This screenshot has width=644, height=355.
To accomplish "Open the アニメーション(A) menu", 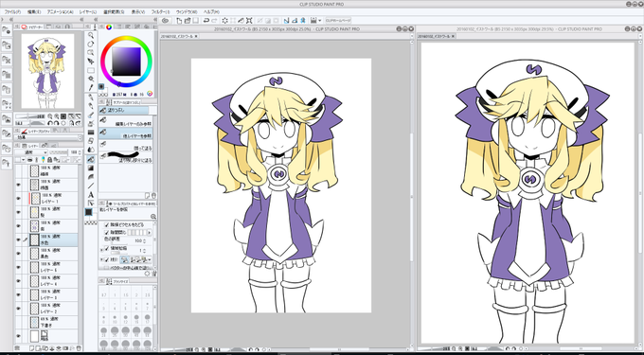I will click(x=60, y=12).
